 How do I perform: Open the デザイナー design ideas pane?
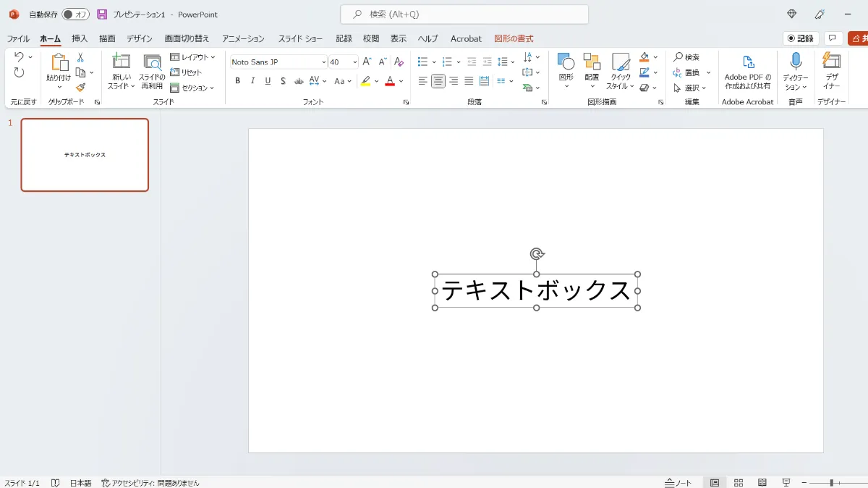point(832,71)
